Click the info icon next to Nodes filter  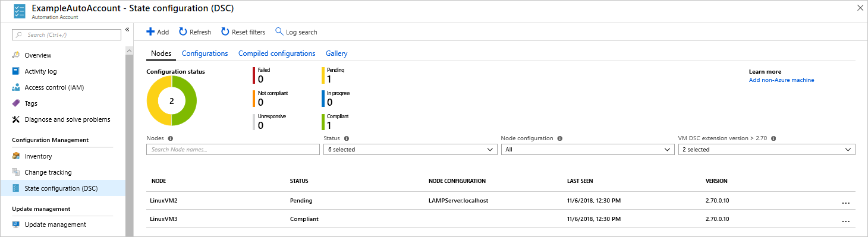(x=171, y=138)
